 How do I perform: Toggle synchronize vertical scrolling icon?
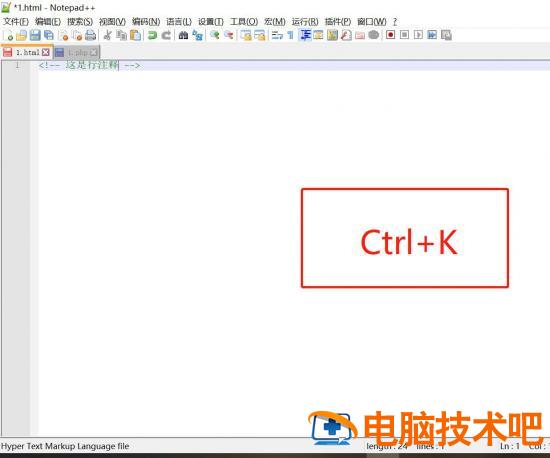point(246,35)
